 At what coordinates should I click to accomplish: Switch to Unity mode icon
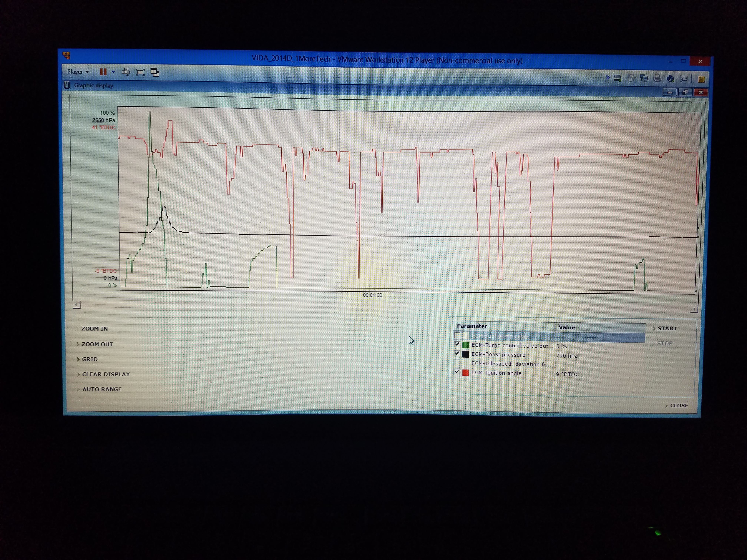point(155,72)
